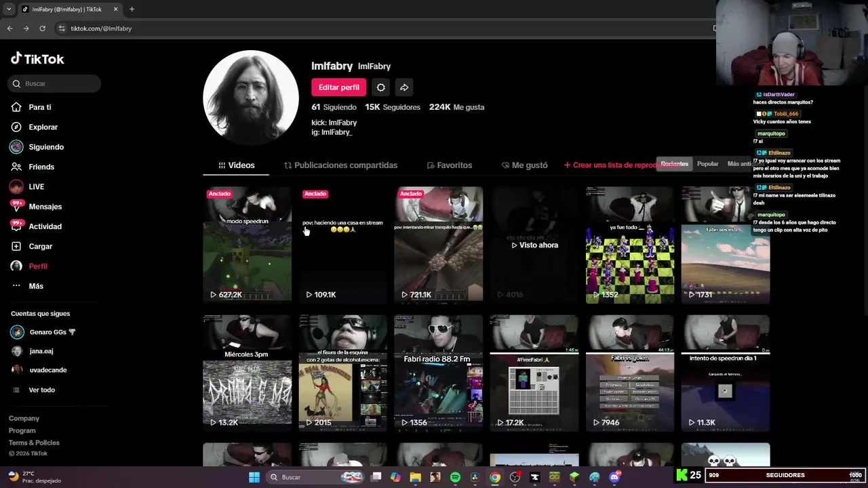868x488 pixels.
Task: Switch to Publicaciones compartidas tab
Action: (x=340, y=165)
